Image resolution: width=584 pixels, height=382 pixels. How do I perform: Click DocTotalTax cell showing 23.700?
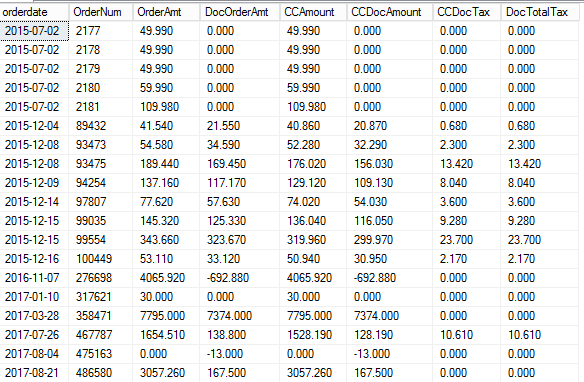(x=540, y=240)
